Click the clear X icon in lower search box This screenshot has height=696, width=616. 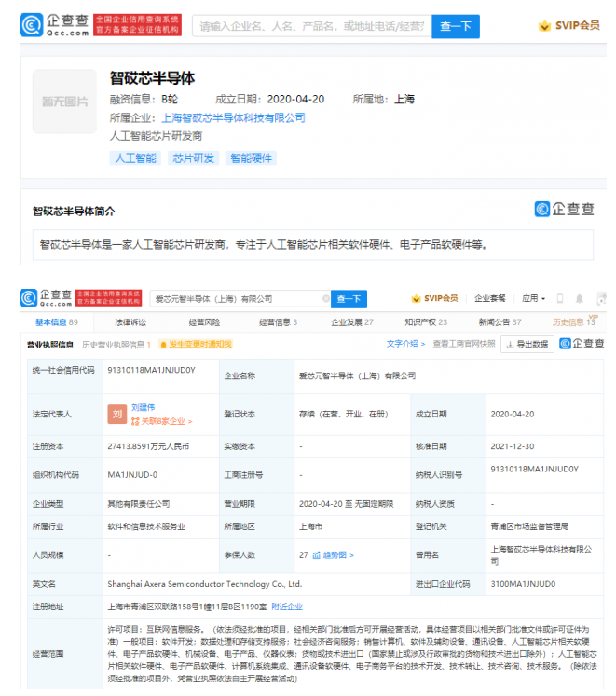(325, 299)
